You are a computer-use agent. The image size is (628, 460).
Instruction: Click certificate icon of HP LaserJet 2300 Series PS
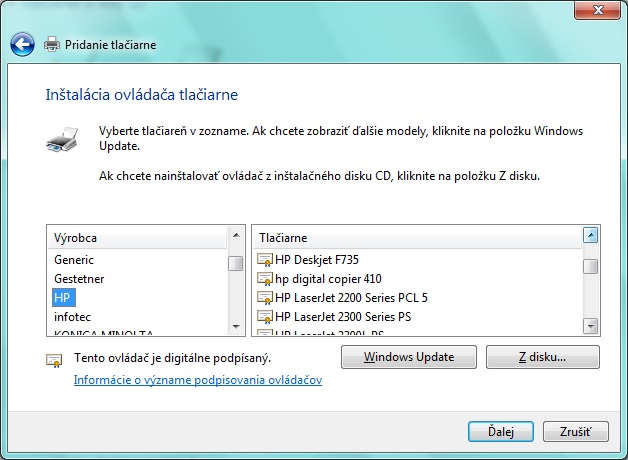pos(265,317)
